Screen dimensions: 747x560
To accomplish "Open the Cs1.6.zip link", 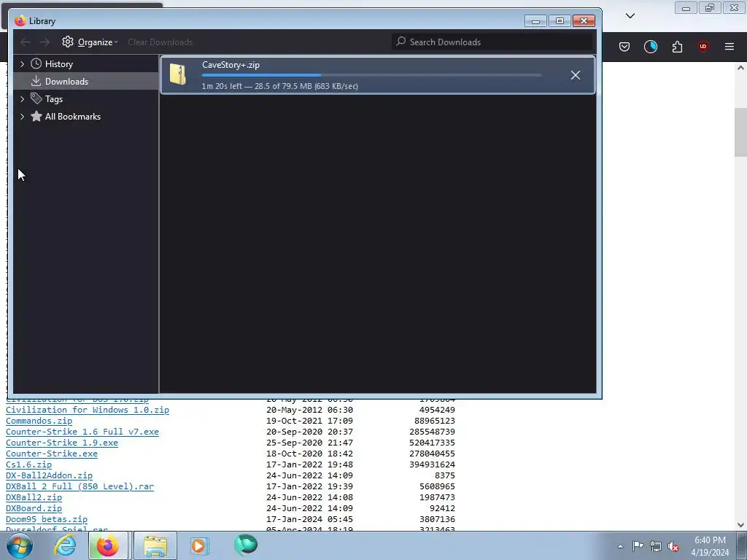I will [x=28, y=464].
